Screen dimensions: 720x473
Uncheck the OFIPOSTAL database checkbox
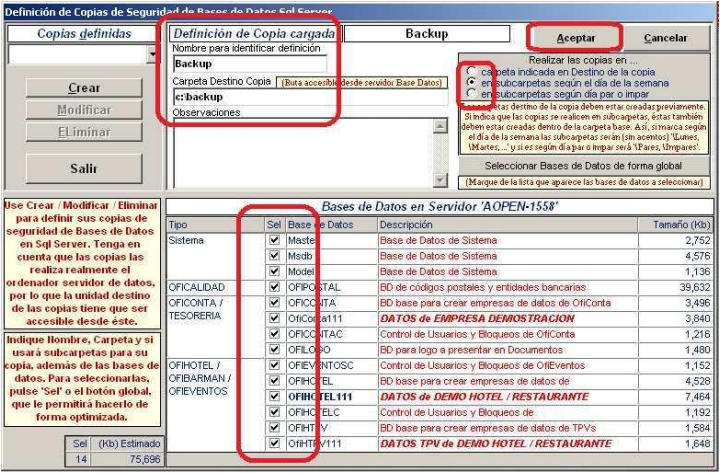pos(275,287)
